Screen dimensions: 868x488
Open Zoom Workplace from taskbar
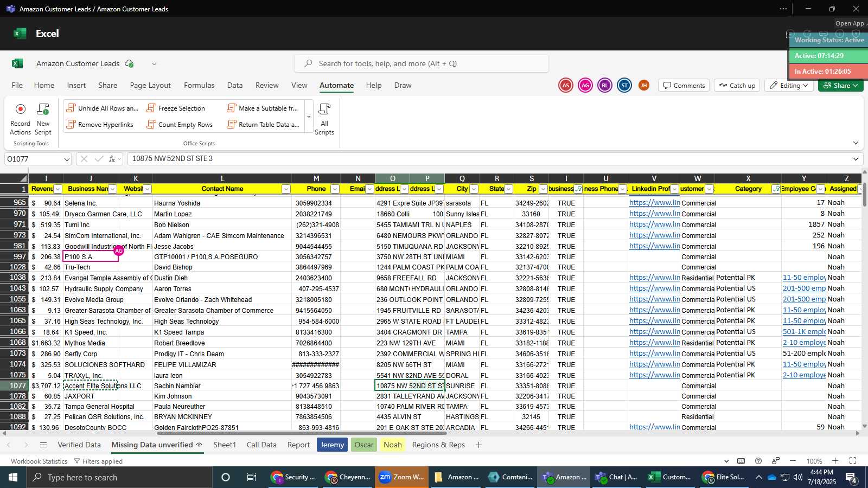click(x=401, y=477)
